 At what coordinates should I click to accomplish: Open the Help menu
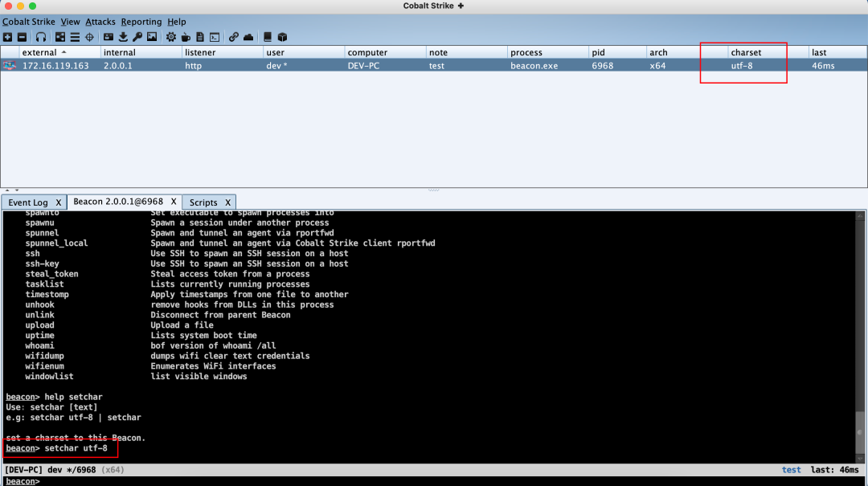pyautogui.click(x=177, y=22)
